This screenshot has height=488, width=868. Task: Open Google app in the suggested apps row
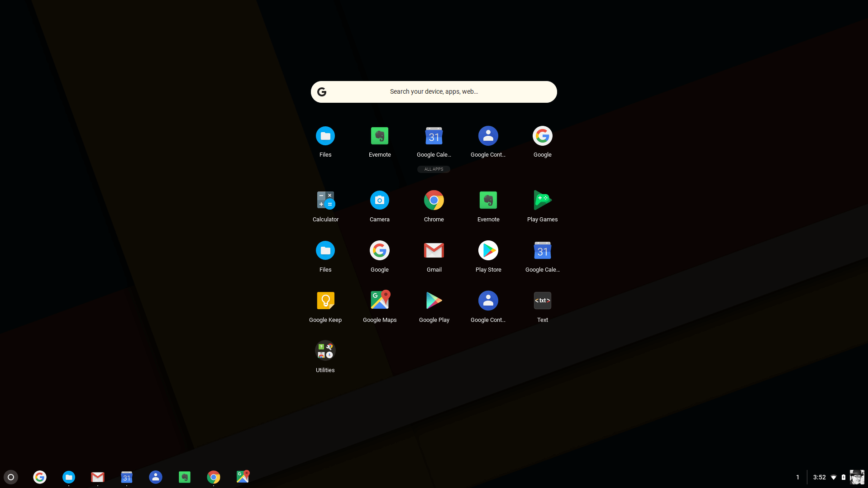click(543, 136)
